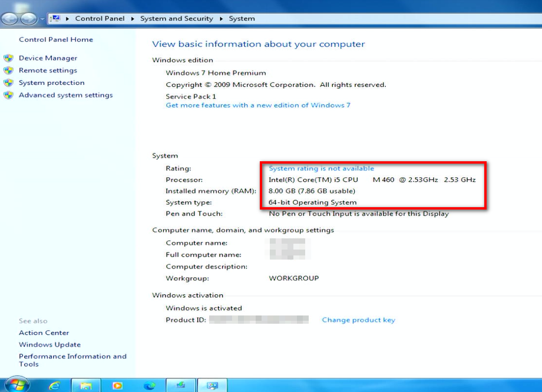This screenshot has width=542, height=392.
Task: Open Windows Update link
Action: [49, 344]
